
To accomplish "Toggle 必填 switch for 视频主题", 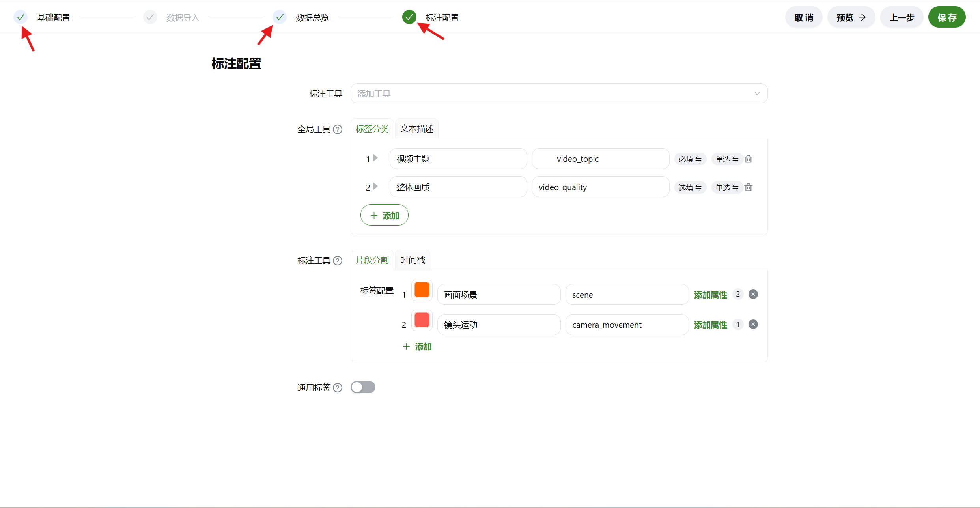I will 690,159.
